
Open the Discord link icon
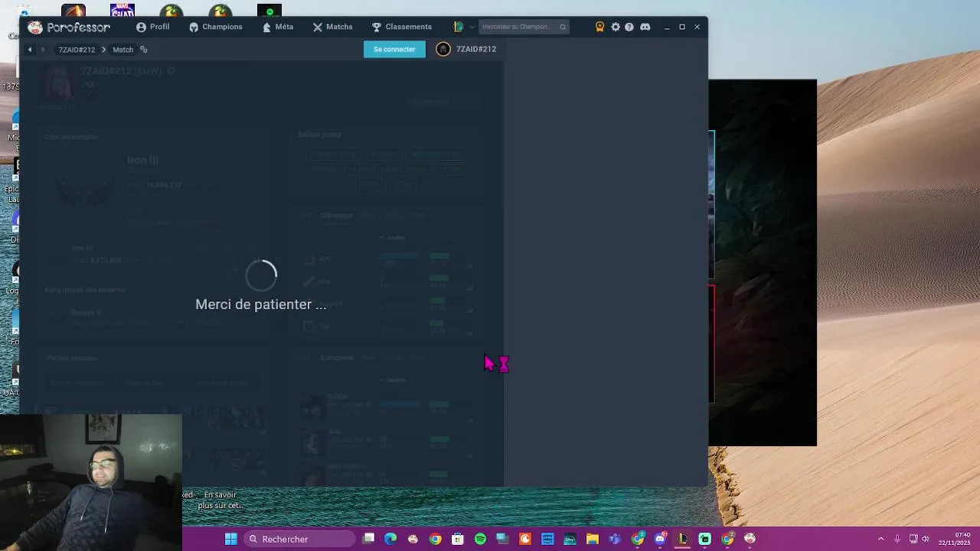(645, 27)
